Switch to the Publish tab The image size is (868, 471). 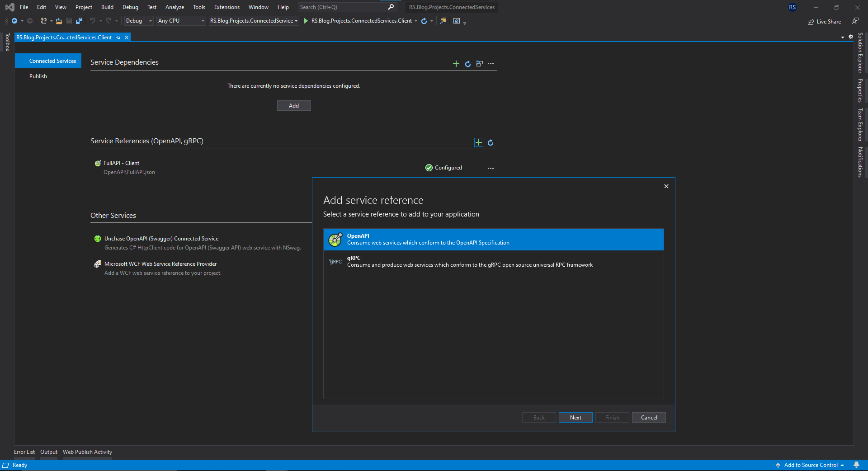click(38, 76)
